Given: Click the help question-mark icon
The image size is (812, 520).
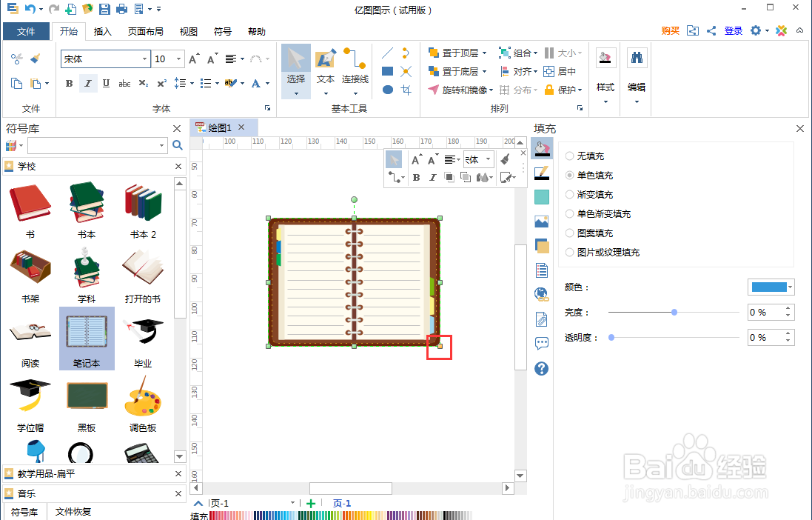Looking at the screenshot, I should click(x=541, y=368).
